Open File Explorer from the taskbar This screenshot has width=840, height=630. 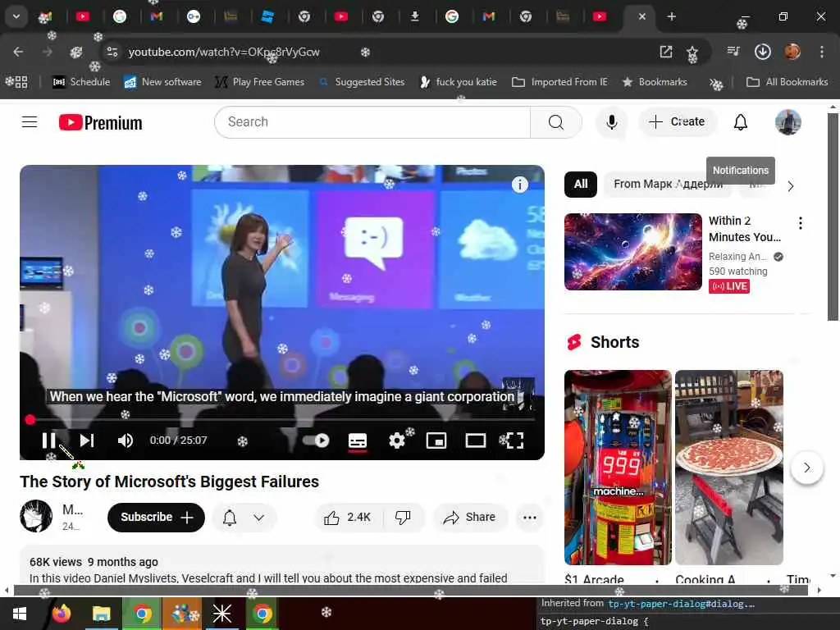coord(101,614)
